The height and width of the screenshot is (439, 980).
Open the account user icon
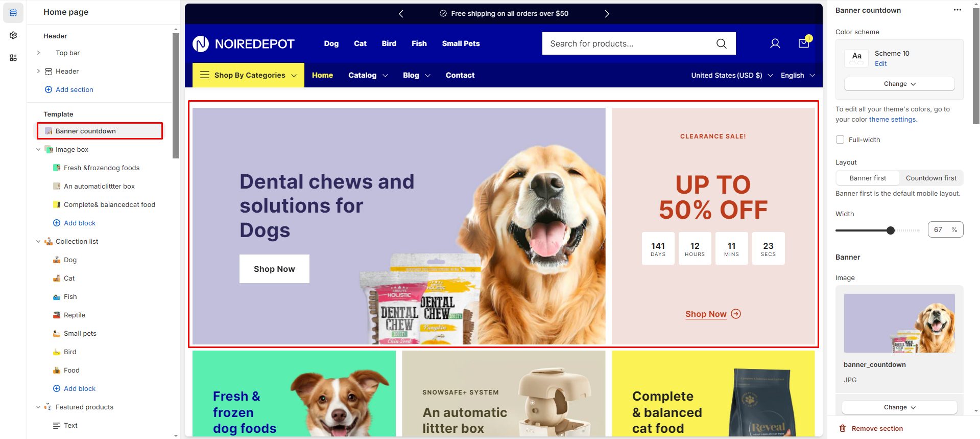pyautogui.click(x=775, y=43)
